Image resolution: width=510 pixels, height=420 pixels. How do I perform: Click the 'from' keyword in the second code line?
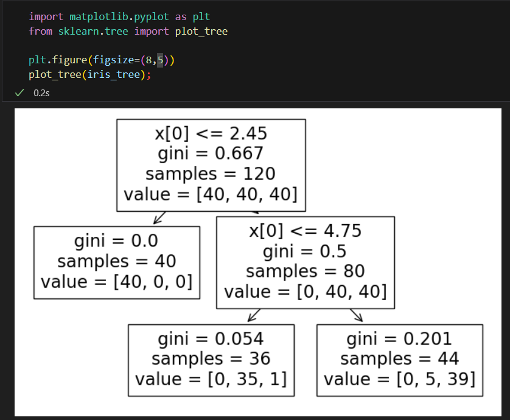(x=41, y=31)
